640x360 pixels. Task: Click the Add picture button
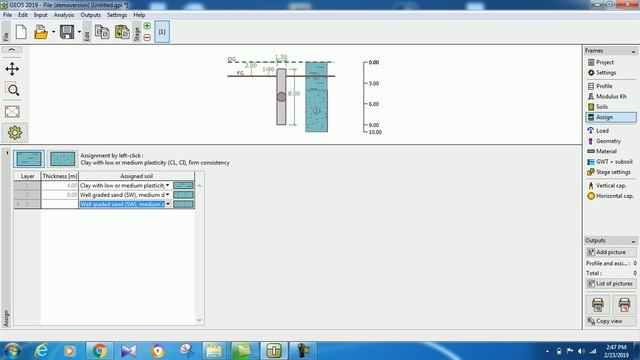[611, 252]
